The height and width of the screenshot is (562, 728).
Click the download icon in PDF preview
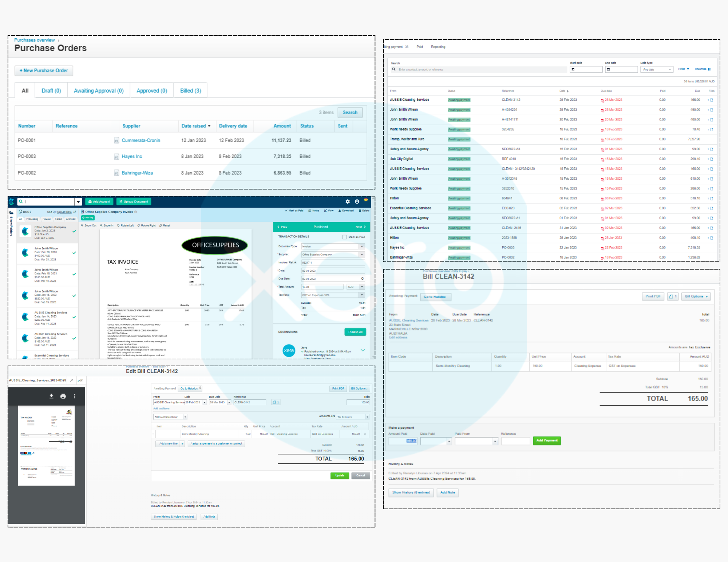[51, 396]
